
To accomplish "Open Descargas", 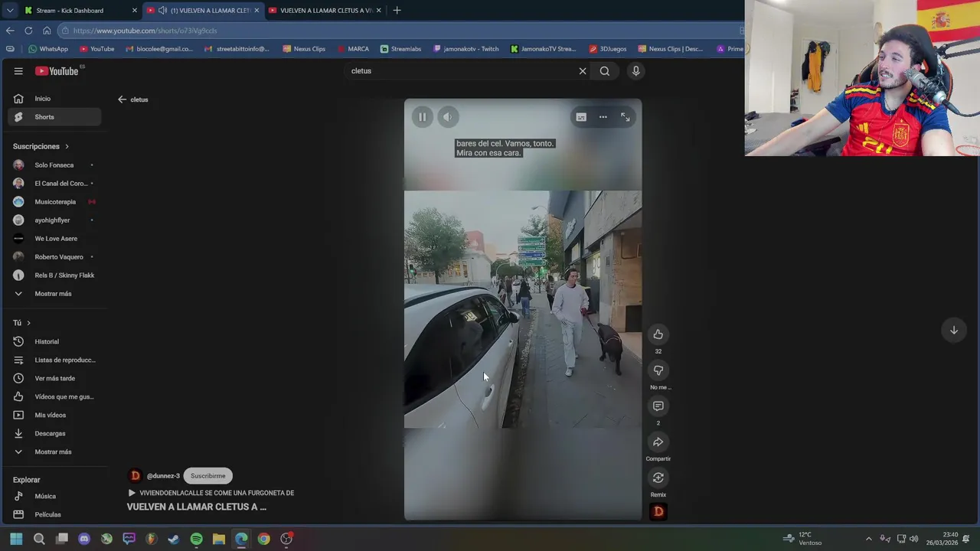I will tap(54, 434).
